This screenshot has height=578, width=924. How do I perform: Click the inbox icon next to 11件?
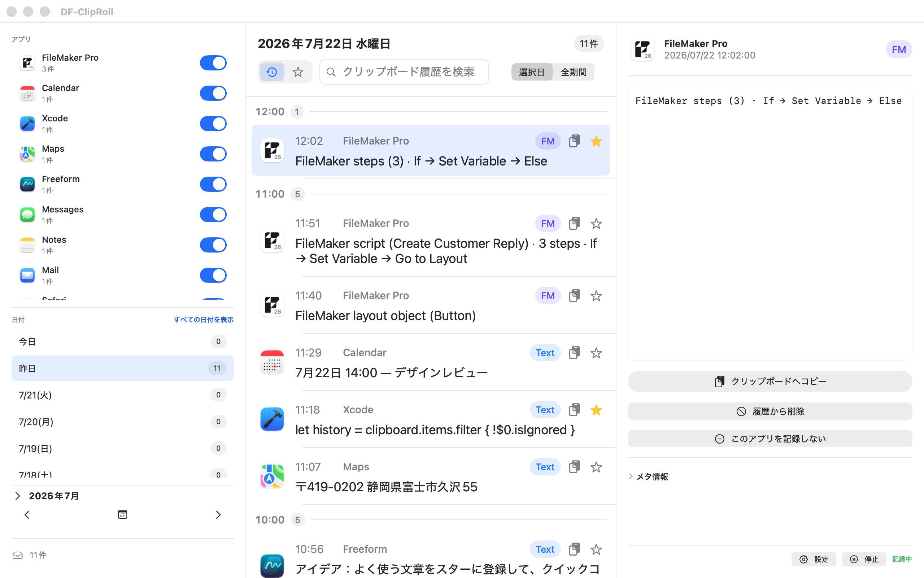(18, 555)
